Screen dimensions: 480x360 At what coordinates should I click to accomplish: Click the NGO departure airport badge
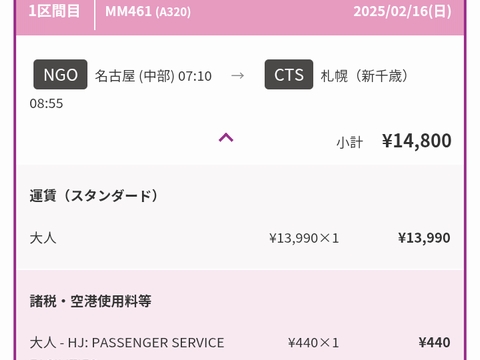coord(60,74)
